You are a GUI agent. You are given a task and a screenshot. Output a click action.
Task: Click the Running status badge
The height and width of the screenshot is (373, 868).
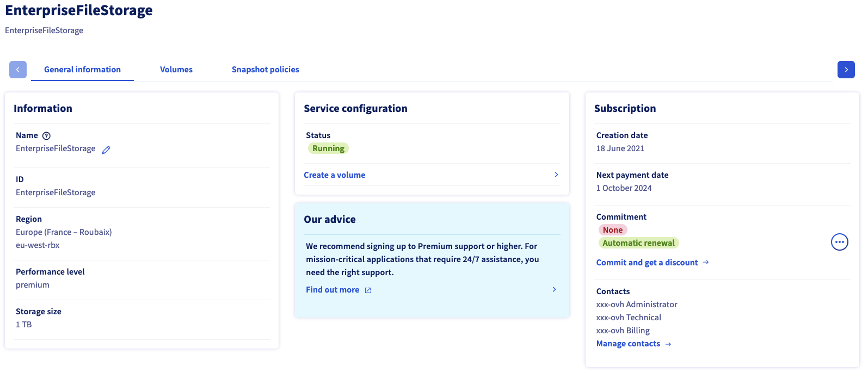[x=328, y=148]
